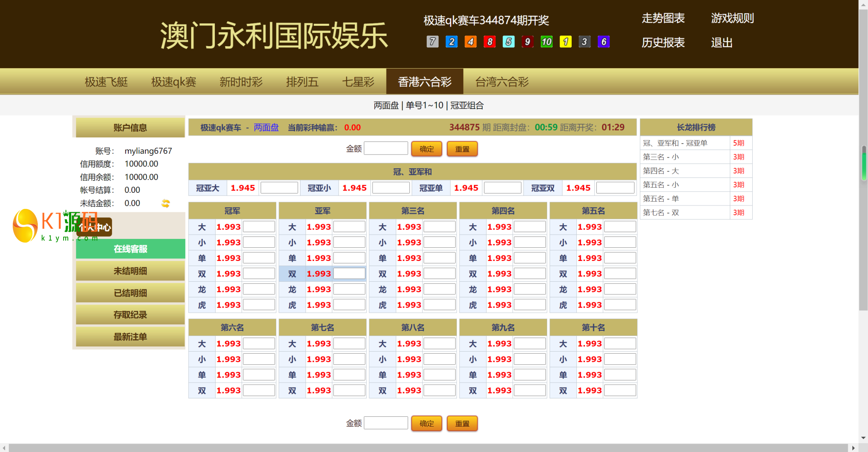The width and height of the screenshot is (868, 452).
Task: Open the 最新注单 page
Action: tap(131, 337)
